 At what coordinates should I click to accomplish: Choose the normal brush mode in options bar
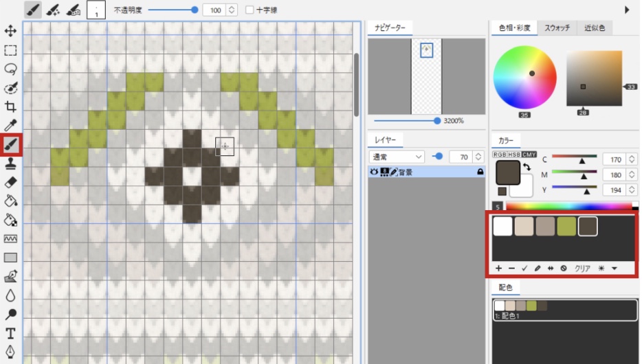[x=33, y=10]
